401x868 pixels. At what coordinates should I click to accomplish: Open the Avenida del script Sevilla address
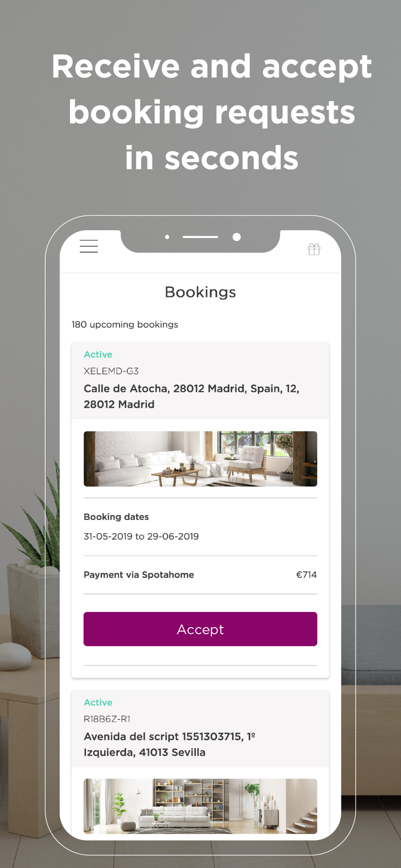coord(170,744)
